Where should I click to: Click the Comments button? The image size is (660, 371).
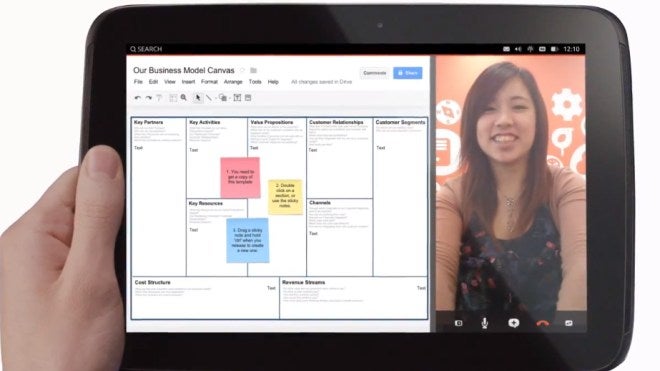coord(375,73)
